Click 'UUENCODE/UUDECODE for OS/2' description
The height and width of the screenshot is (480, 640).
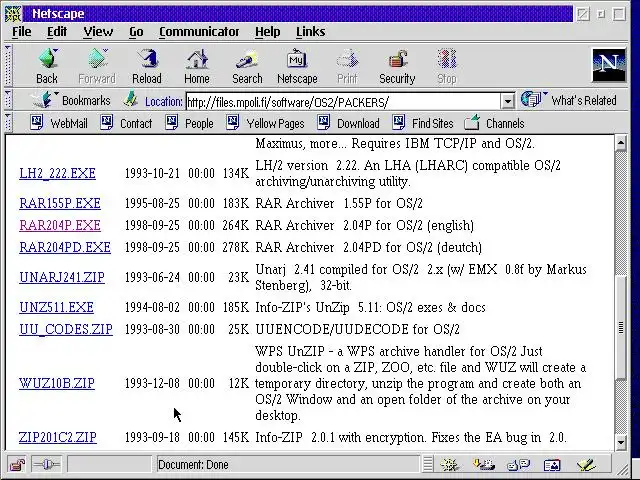358,329
